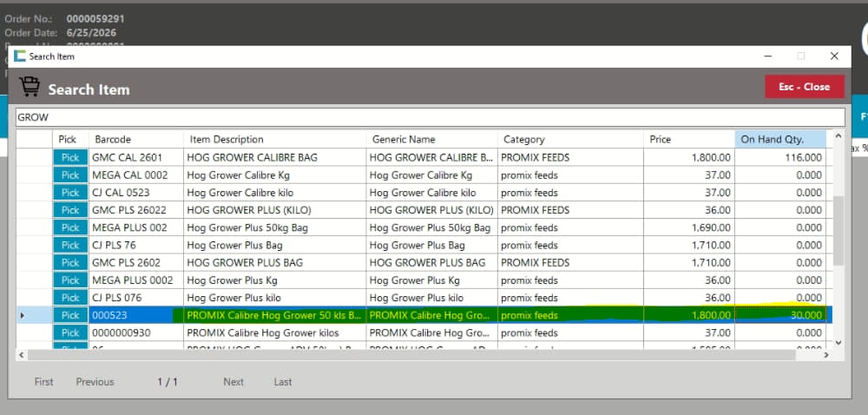Pick the GMC PLS 26022 item
The image size is (868, 415).
point(70,210)
